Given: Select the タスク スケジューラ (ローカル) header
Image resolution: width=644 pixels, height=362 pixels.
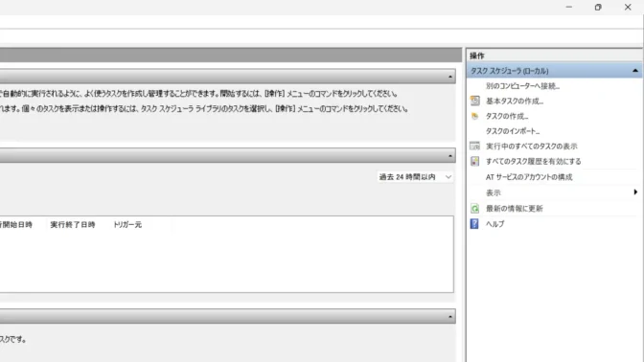Looking at the screenshot, I should click(509, 71).
